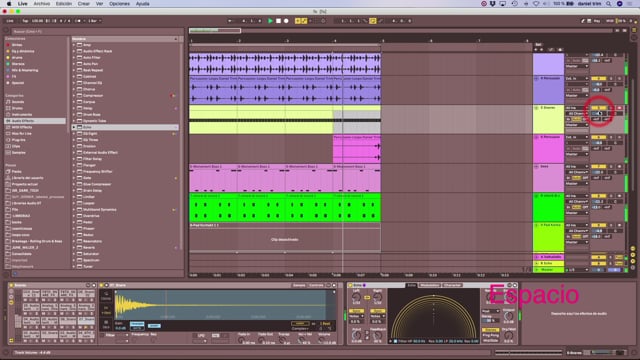Solo the 5 Snares track
The image size is (640, 360).
tap(611, 108)
